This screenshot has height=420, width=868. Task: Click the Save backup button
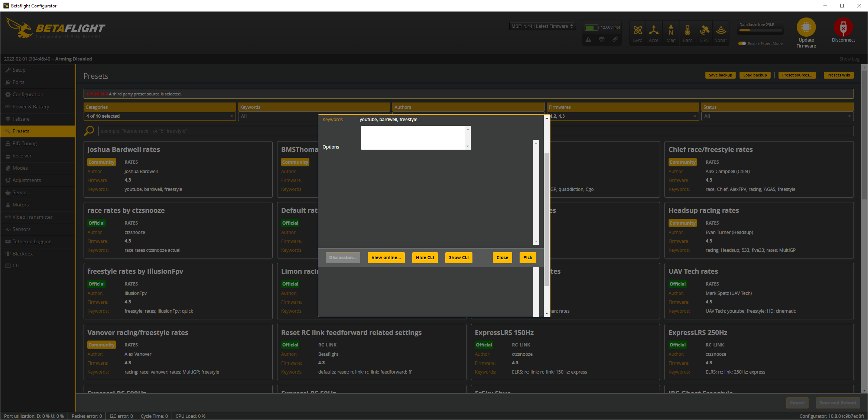pyautogui.click(x=720, y=75)
